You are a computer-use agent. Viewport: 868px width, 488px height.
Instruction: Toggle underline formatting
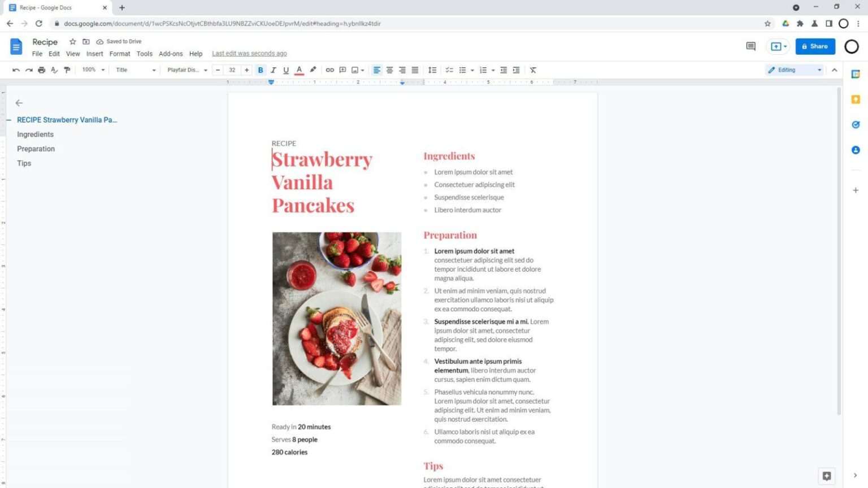pyautogui.click(x=286, y=69)
